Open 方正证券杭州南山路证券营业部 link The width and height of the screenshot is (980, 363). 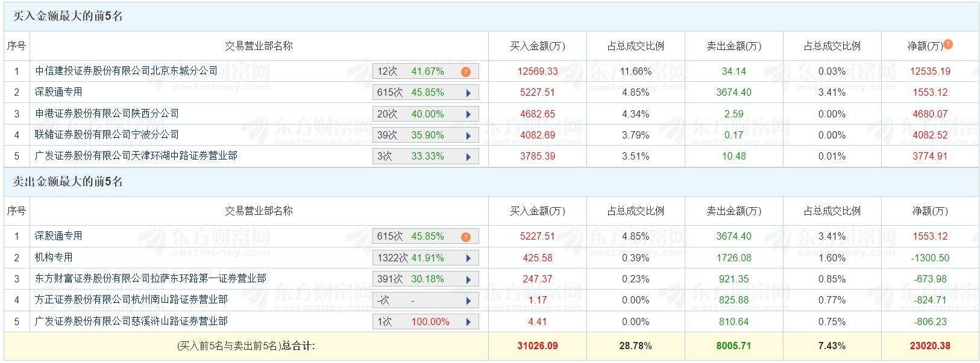pyautogui.click(x=131, y=300)
